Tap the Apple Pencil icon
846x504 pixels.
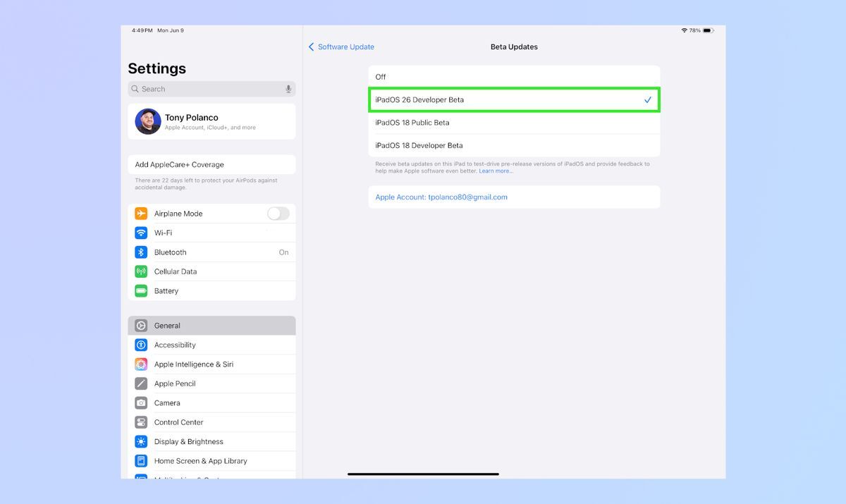click(x=141, y=383)
